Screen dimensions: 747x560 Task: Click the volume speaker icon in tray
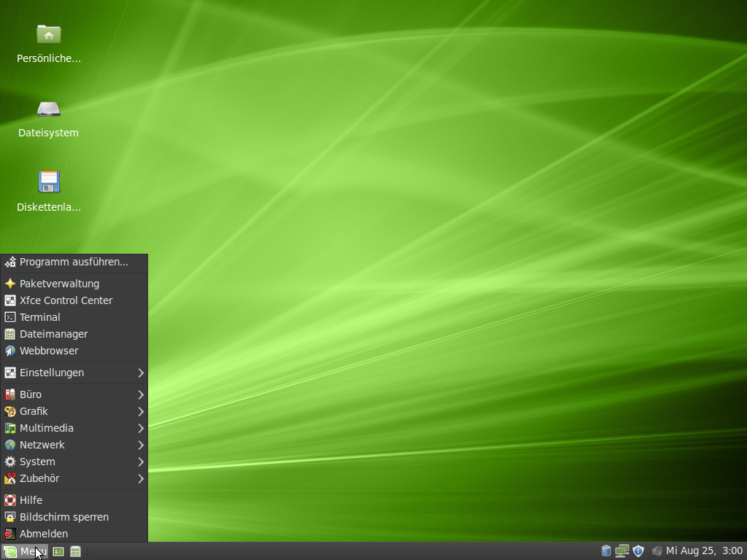657,551
